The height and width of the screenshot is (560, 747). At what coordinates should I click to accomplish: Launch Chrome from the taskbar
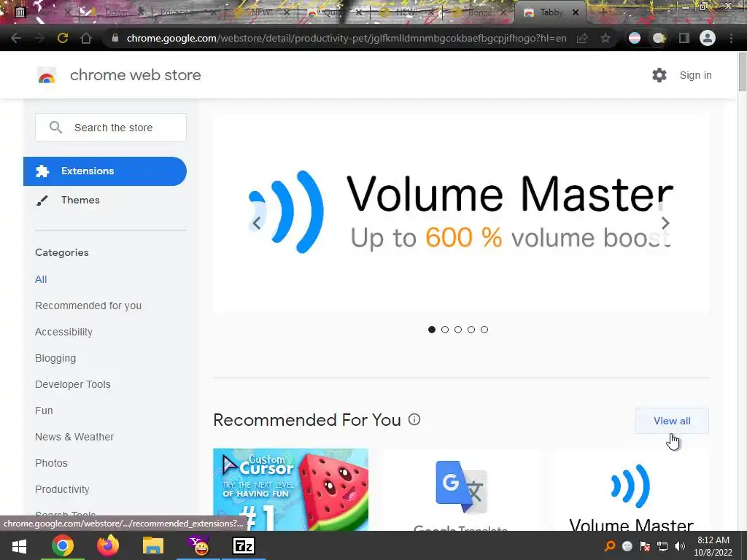point(63,545)
